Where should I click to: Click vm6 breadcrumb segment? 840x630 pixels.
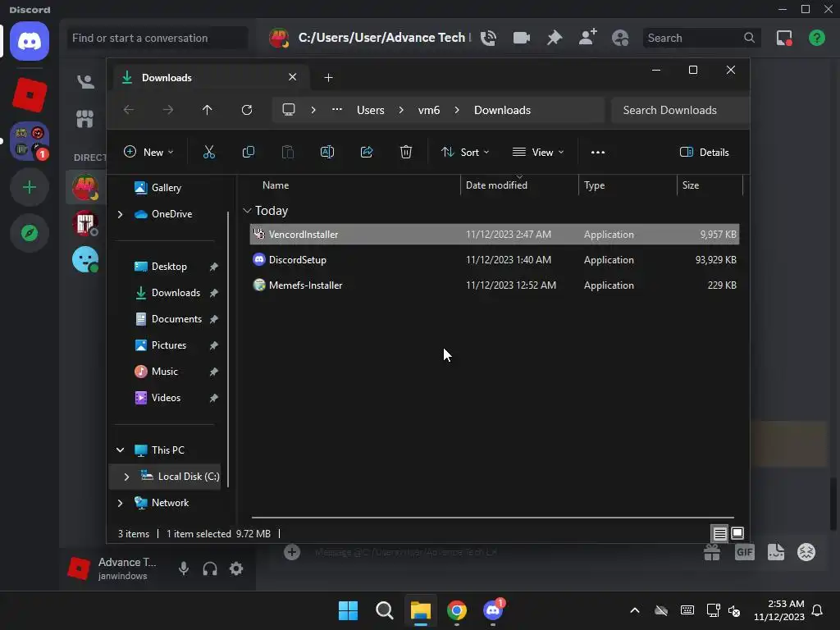coord(428,110)
